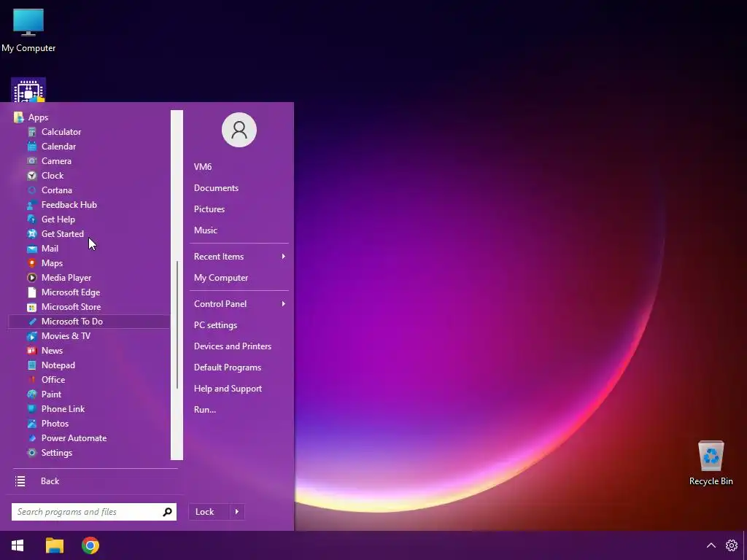Click the Search programs and files box
Viewport: 747px width, 560px height.
pyautogui.click(x=94, y=512)
